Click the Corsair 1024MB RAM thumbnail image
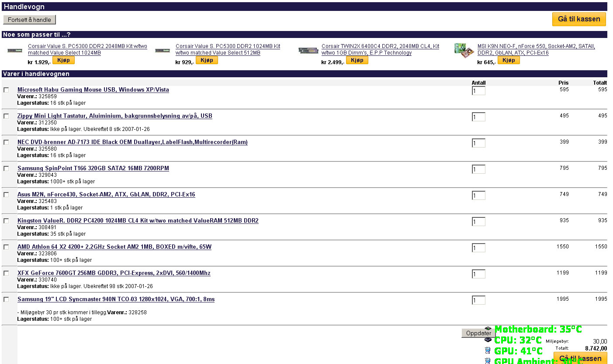The width and height of the screenshot is (613, 364). (163, 51)
